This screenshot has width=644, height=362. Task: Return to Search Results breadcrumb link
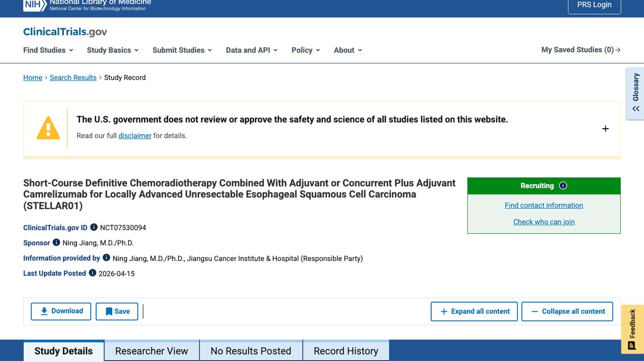coord(73,77)
